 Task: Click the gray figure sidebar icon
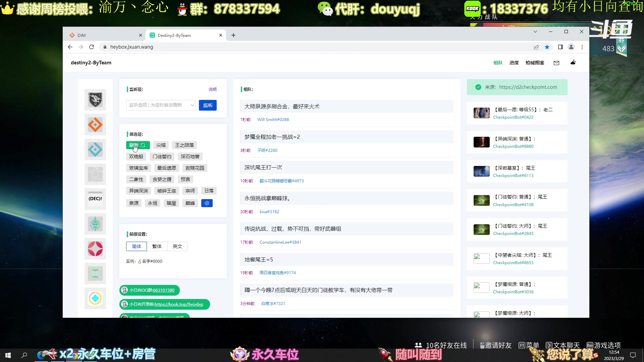tap(95, 174)
